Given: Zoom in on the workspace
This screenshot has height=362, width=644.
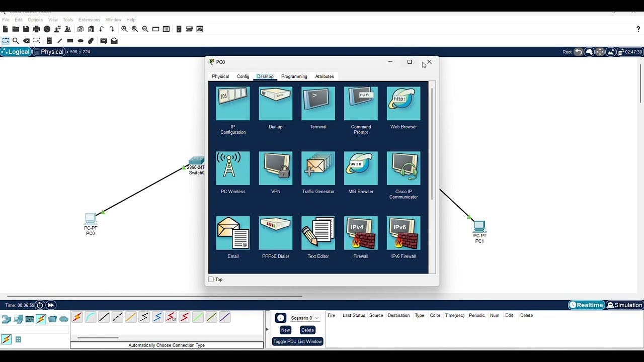Looking at the screenshot, I should [x=124, y=29].
